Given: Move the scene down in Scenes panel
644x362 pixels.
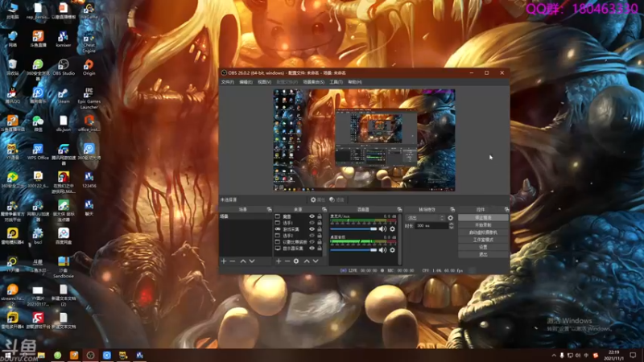Looking at the screenshot, I should (x=252, y=261).
